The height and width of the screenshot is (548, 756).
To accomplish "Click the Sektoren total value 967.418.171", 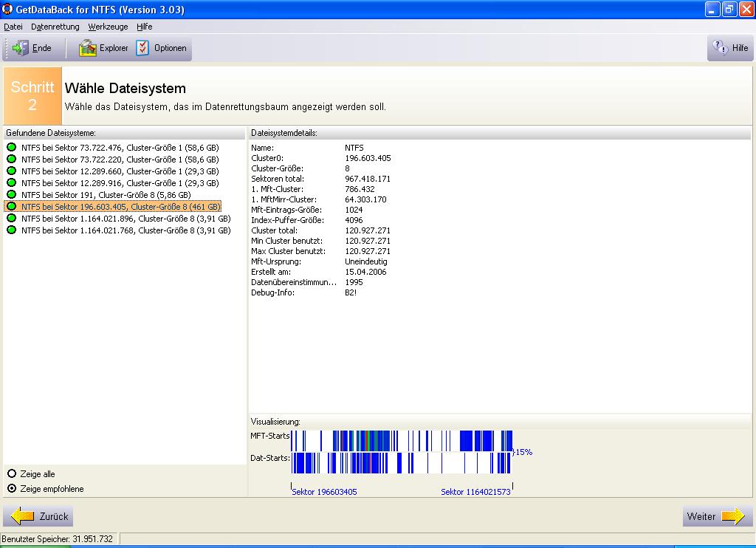I will pos(368,179).
